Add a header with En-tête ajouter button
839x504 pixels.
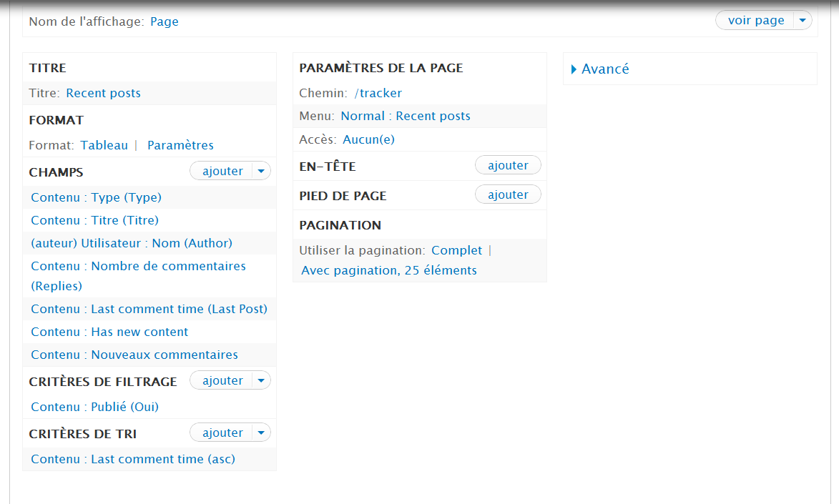[x=508, y=166]
